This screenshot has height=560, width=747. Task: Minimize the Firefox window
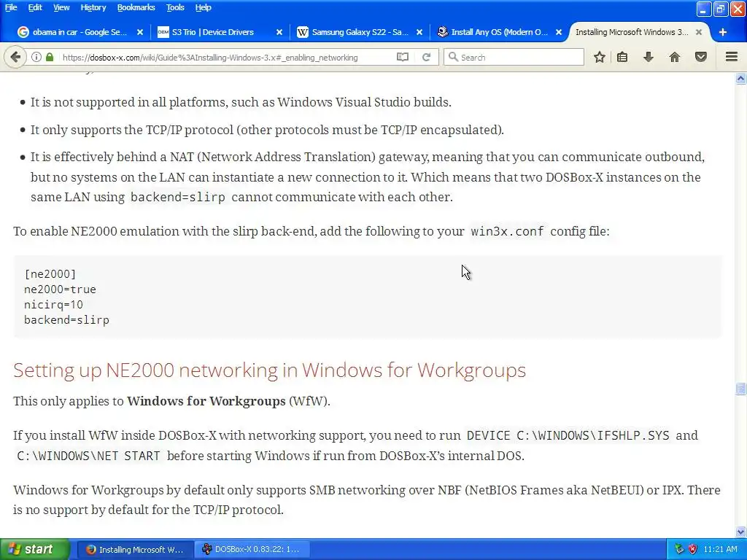click(x=704, y=9)
